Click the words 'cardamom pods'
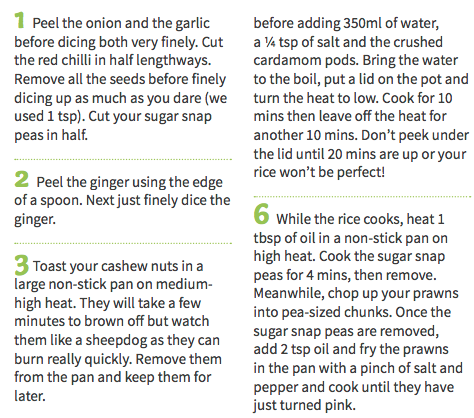This screenshot has height=418, width=474. coord(306,61)
